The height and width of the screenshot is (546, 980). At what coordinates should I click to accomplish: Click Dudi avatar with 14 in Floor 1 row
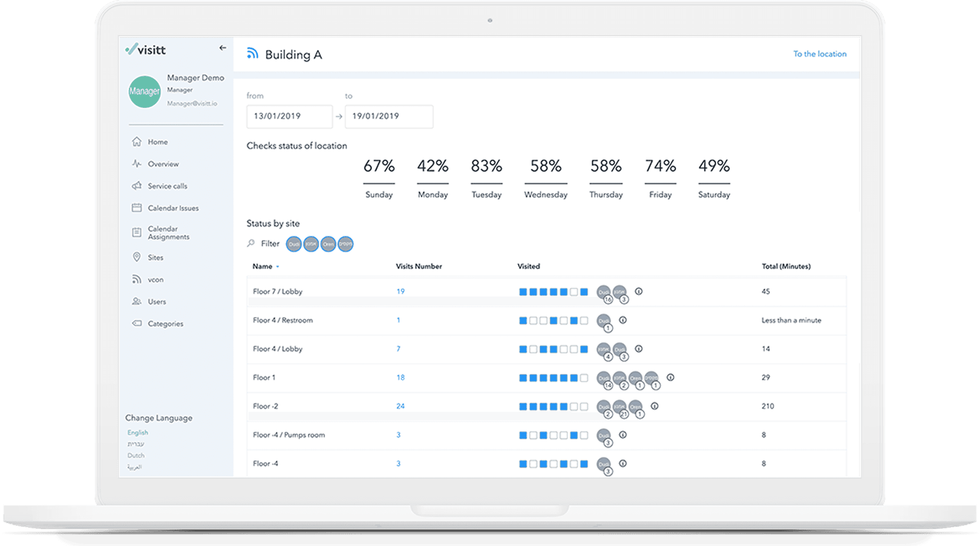(x=604, y=380)
